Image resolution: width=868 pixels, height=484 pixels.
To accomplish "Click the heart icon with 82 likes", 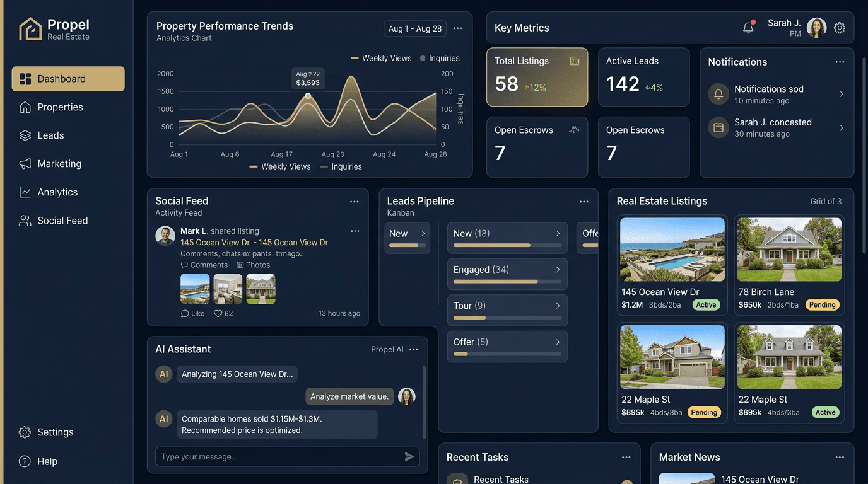I will (x=218, y=313).
